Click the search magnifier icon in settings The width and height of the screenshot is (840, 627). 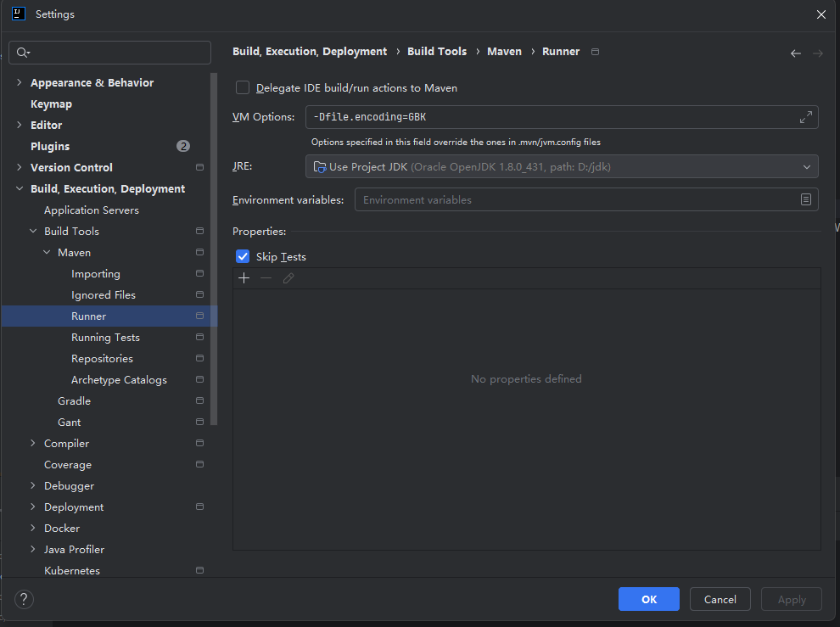coord(23,53)
